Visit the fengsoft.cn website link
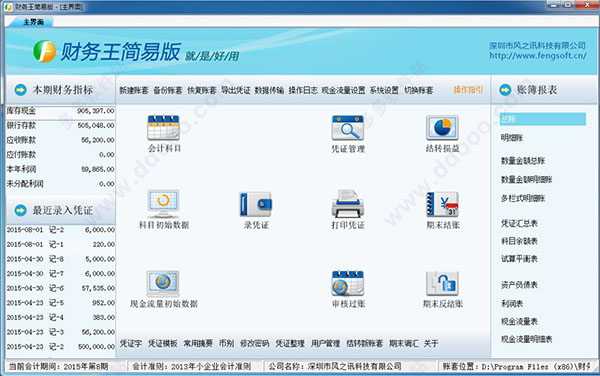Image resolution: width=600 pixels, height=376 pixels. (538, 56)
